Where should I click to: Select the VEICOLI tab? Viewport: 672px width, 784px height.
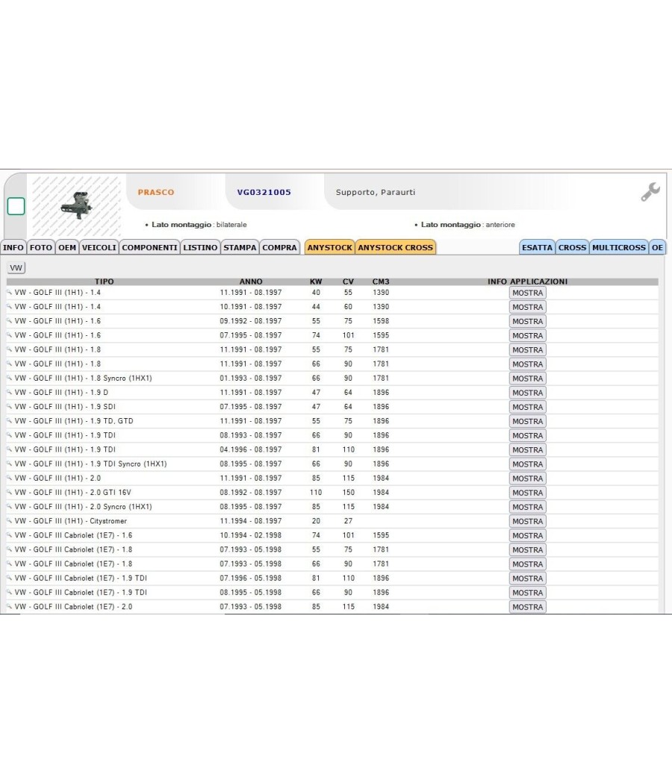tap(99, 247)
